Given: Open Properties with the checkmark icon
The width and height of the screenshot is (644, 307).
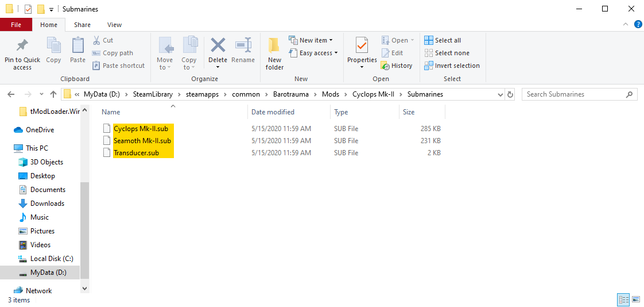Looking at the screenshot, I should (x=362, y=46).
